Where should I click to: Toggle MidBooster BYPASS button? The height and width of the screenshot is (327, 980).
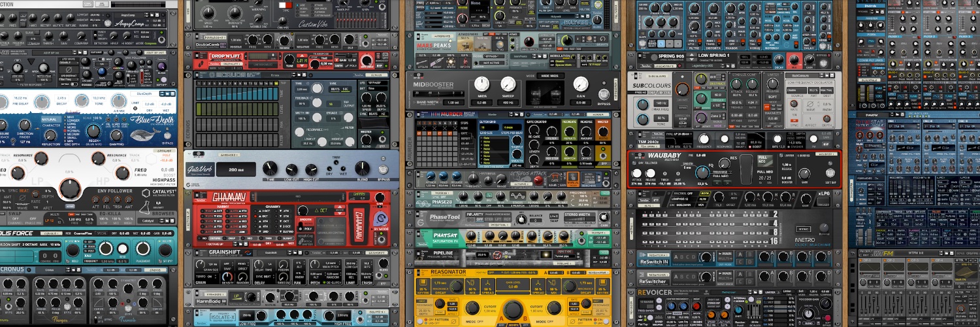coord(604,94)
